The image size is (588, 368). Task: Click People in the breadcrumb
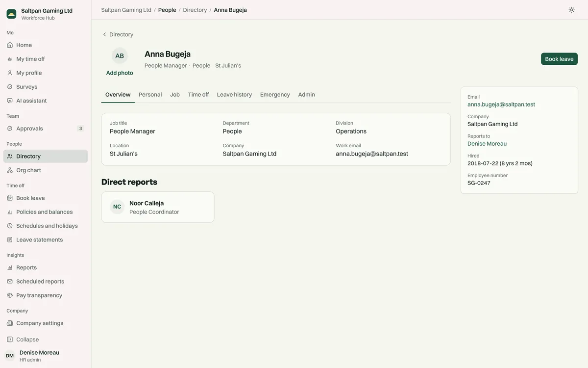pyautogui.click(x=167, y=10)
